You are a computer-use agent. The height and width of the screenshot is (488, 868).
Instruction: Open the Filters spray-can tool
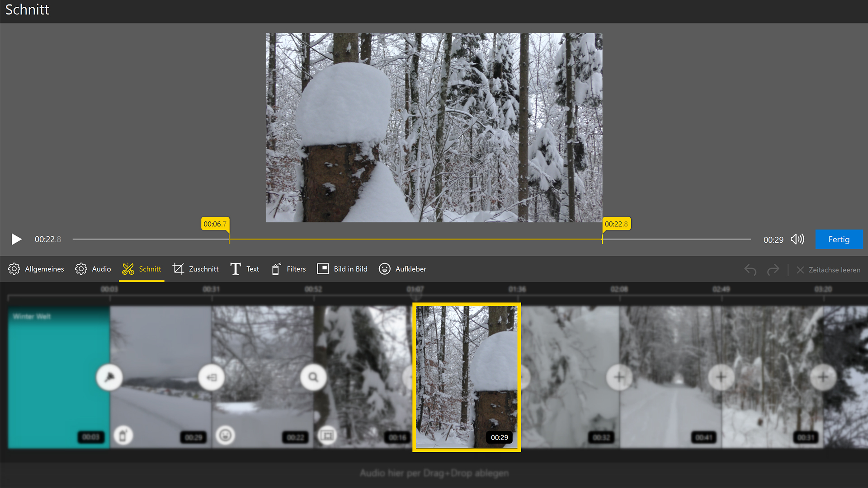click(288, 269)
